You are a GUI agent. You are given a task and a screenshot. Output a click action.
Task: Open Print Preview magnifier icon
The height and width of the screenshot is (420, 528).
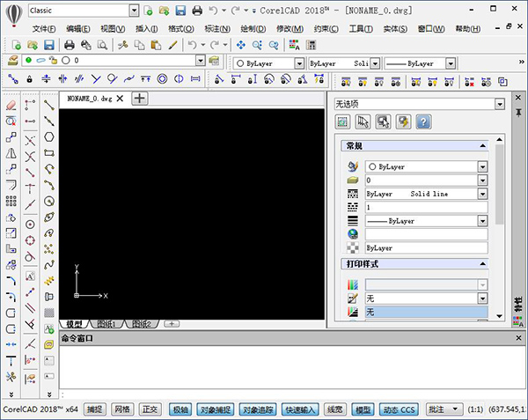(x=102, y=45)
